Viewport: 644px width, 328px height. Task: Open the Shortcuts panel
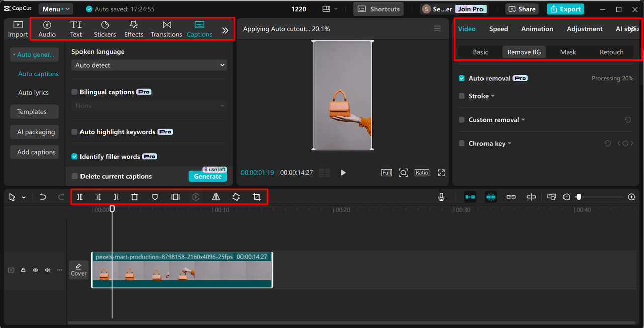click(378, 9)
